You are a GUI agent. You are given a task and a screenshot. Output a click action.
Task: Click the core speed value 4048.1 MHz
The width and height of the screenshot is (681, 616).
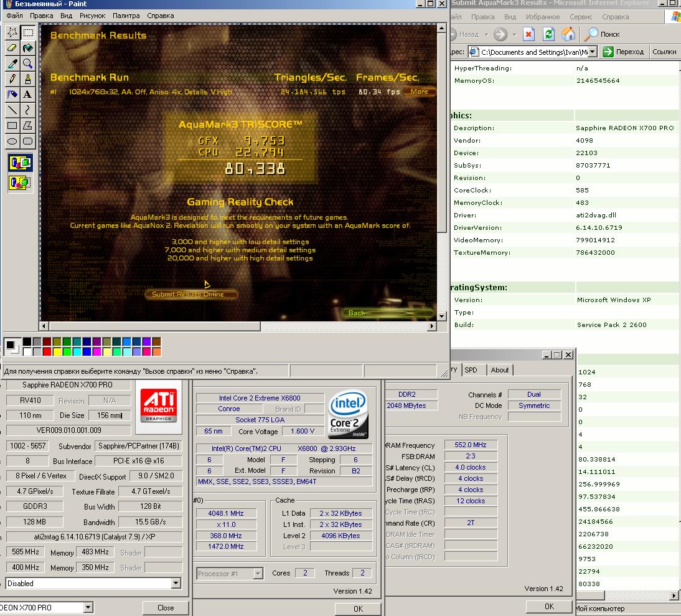226,513
